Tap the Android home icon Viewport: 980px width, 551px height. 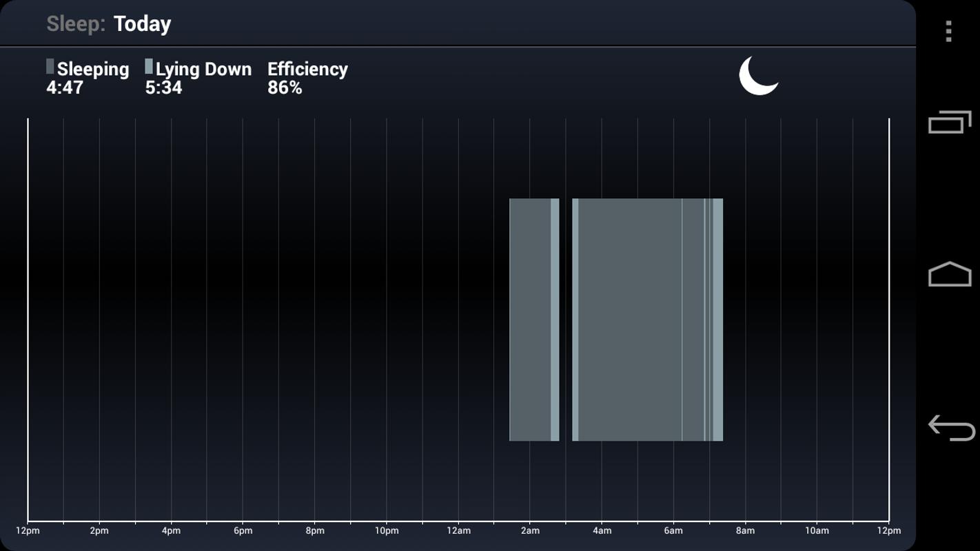(950, 273)
